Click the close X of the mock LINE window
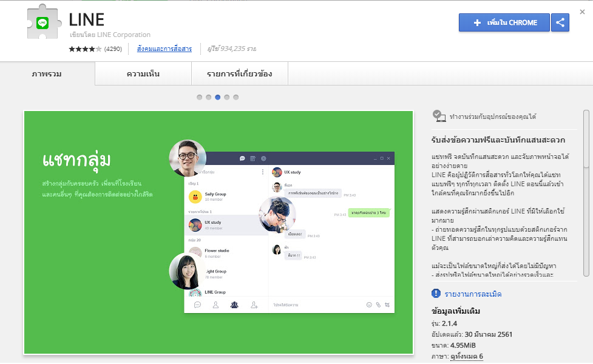593x364 pixels. (x=388, y=158)
